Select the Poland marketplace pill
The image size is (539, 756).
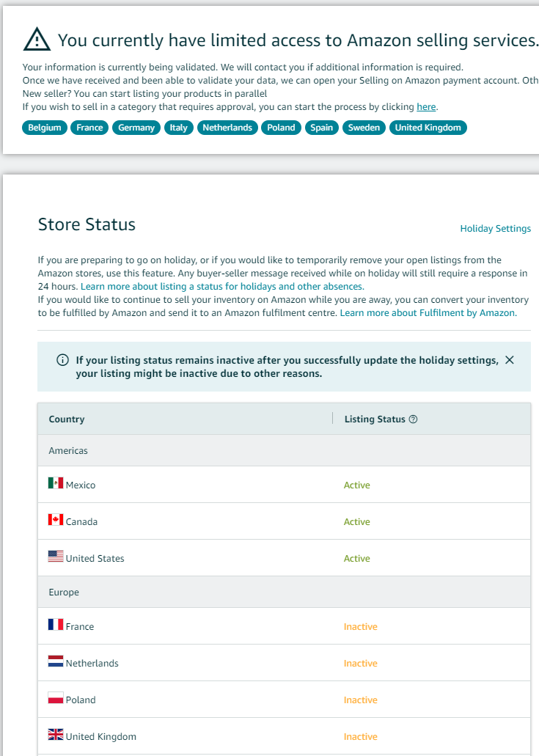[281, 128]
